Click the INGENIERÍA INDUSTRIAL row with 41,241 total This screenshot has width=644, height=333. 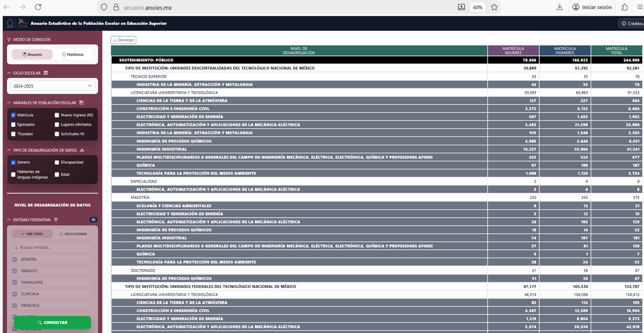coord(376,149)
